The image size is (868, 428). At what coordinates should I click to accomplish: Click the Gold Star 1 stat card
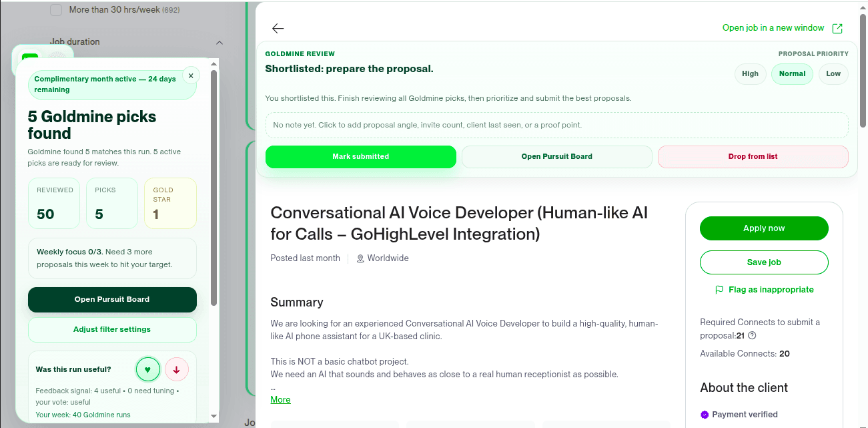pos(171,203)
